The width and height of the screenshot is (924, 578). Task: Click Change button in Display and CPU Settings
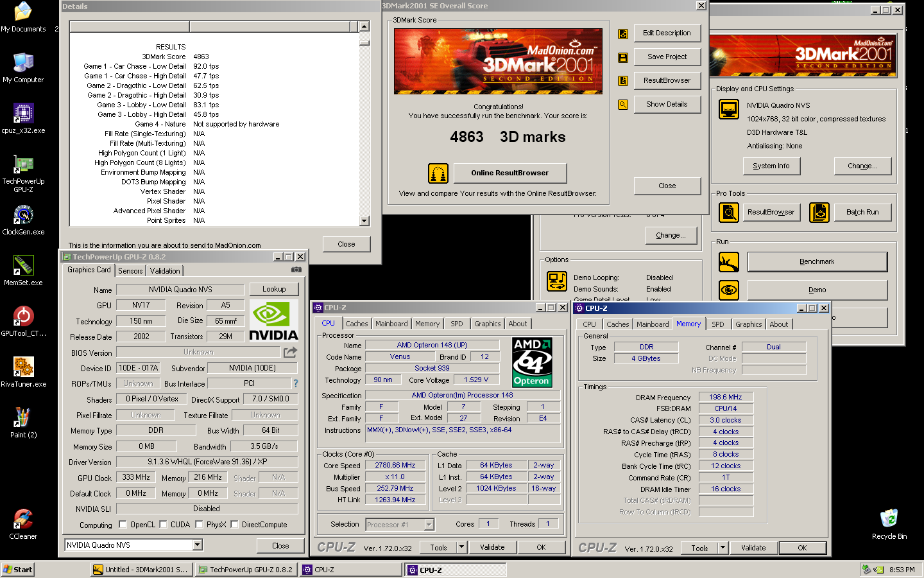(x=862, y=166)
